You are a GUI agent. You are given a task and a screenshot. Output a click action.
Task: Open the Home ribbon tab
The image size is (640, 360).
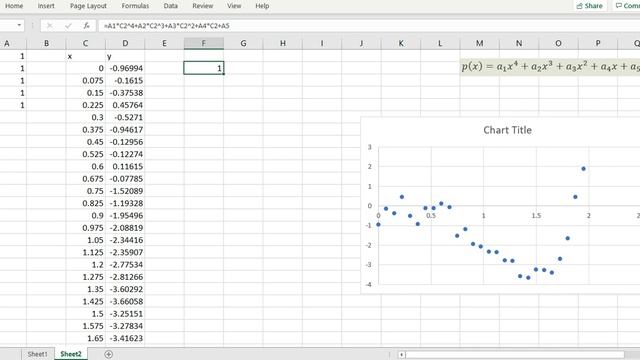(14, 6)
